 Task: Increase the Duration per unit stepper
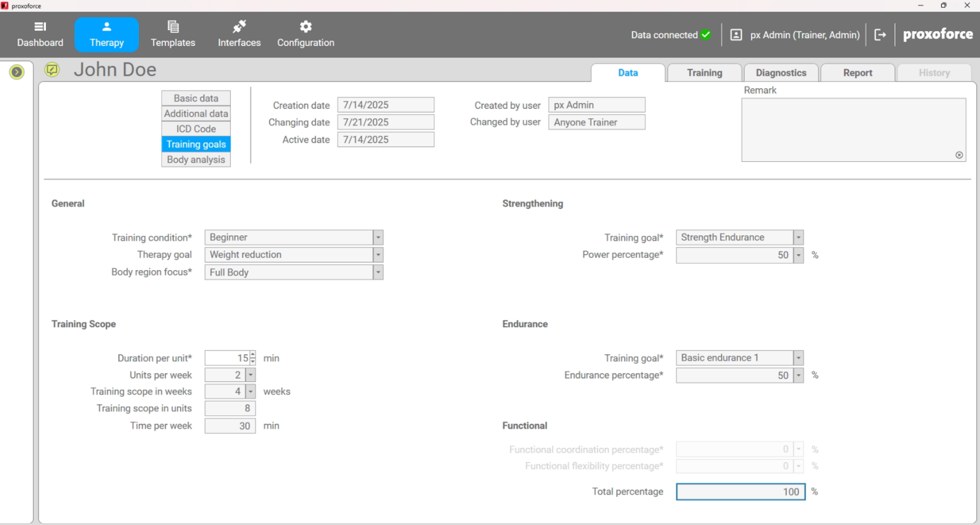pos(252,355)
